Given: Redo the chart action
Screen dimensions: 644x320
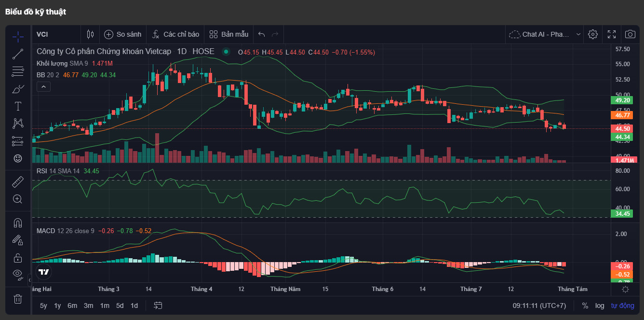Looking at the screenshot, I should point(275,34).
